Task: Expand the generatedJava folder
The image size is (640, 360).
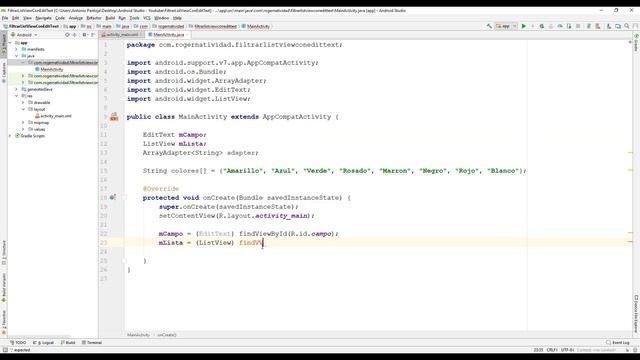Action: [x=16, y=89]
